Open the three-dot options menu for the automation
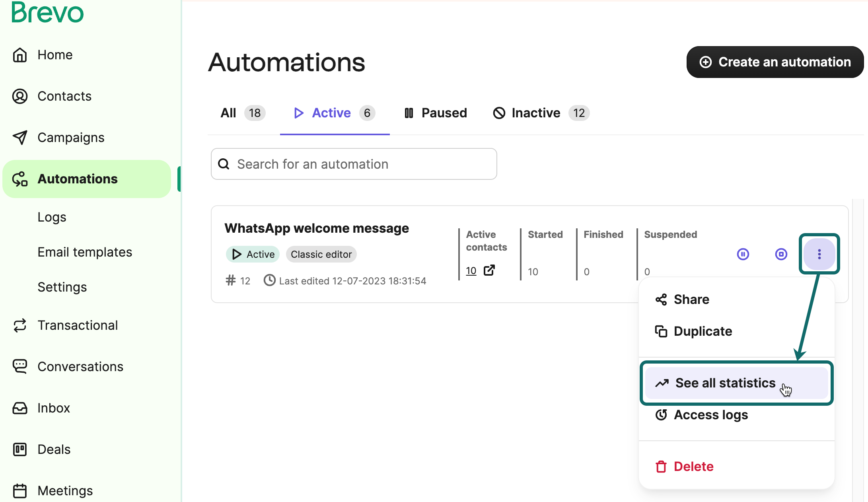Image resolution: width=868 pixels, height=502 pixels. 819,254
